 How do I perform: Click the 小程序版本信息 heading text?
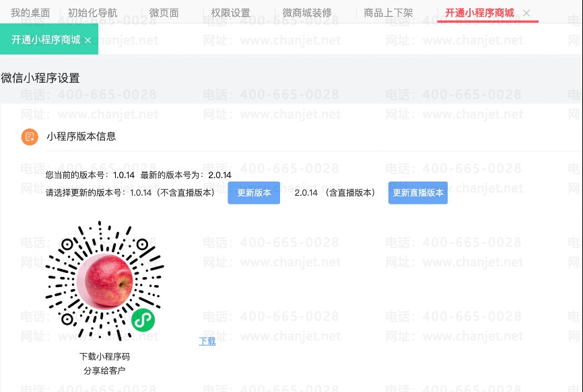[81, 136]
